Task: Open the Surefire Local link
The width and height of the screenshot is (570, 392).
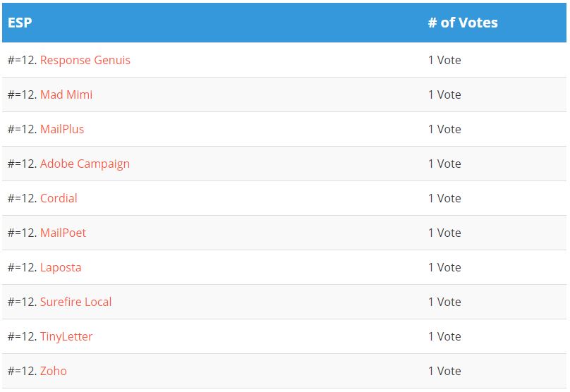Action: [x=75, y=302]
